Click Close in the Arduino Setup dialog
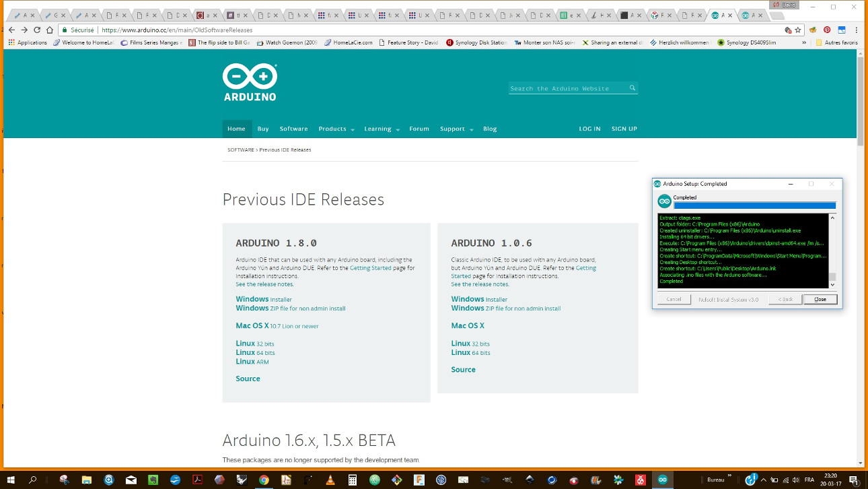This screenshot has height=489, width=868. [820, 299]
